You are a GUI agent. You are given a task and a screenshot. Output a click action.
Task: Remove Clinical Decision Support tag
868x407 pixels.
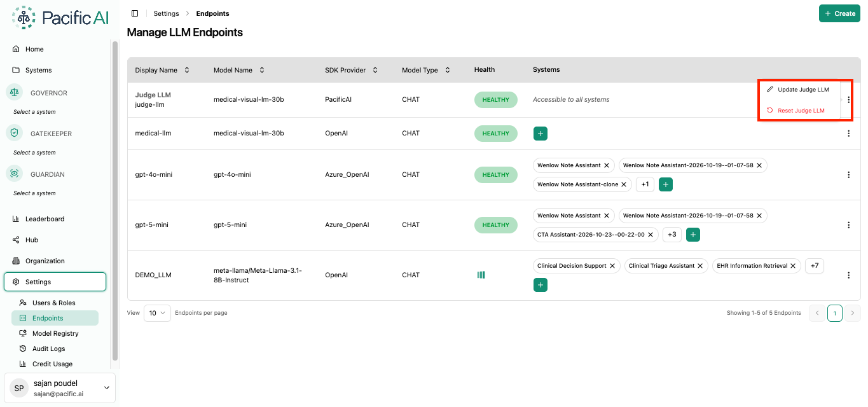click(x=612, y=266)
